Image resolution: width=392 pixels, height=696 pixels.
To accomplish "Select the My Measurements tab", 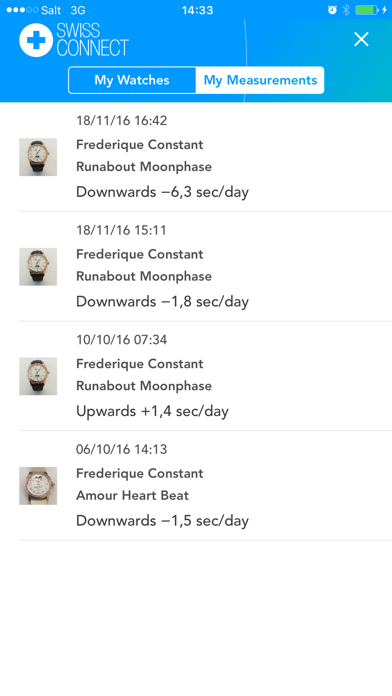I will coord(260,80).
